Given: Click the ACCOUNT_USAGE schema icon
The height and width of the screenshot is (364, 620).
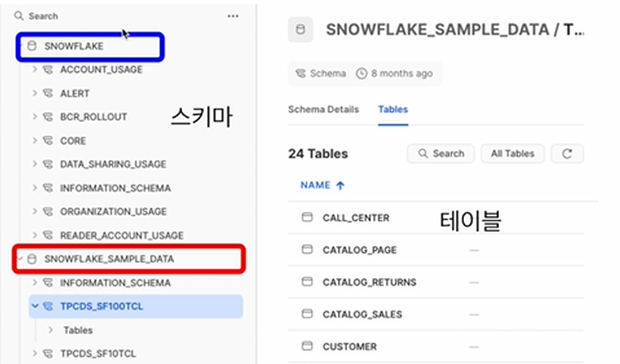Looking at the screenshot, I should [48, 70].
